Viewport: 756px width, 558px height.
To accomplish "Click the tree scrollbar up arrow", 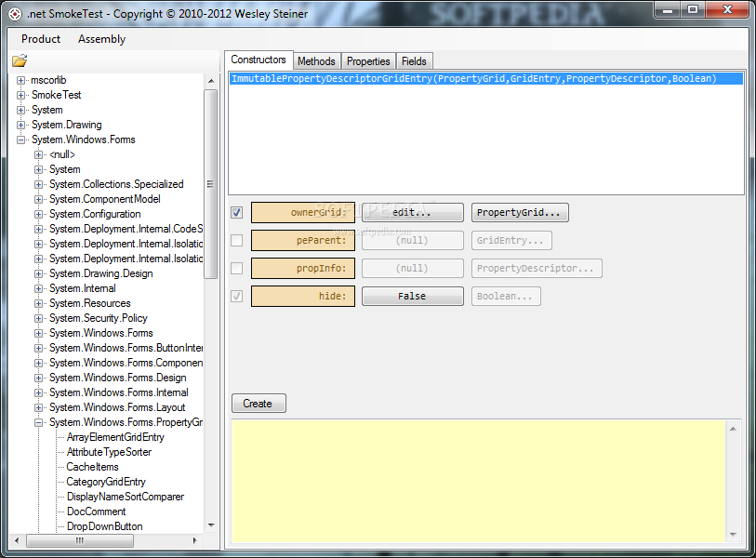I will pos(211,81).
